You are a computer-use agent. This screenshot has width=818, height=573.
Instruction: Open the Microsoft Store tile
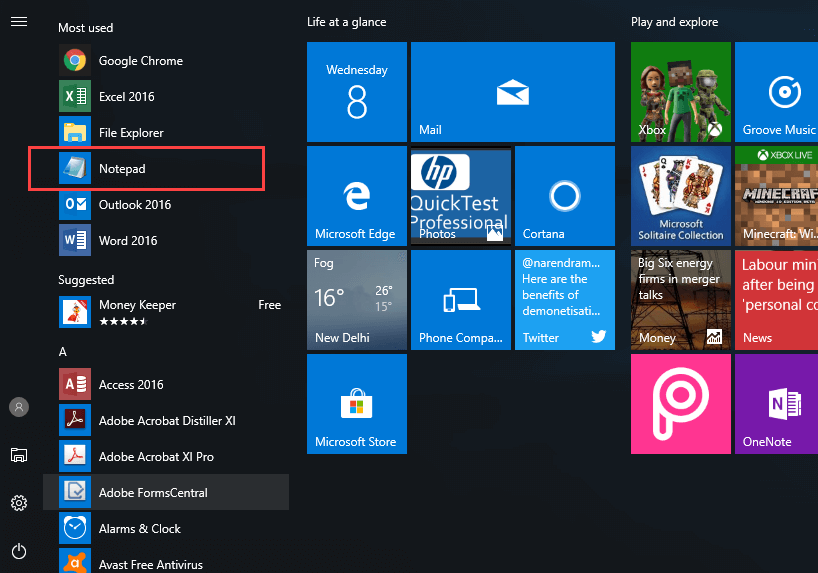click(356, 404)
